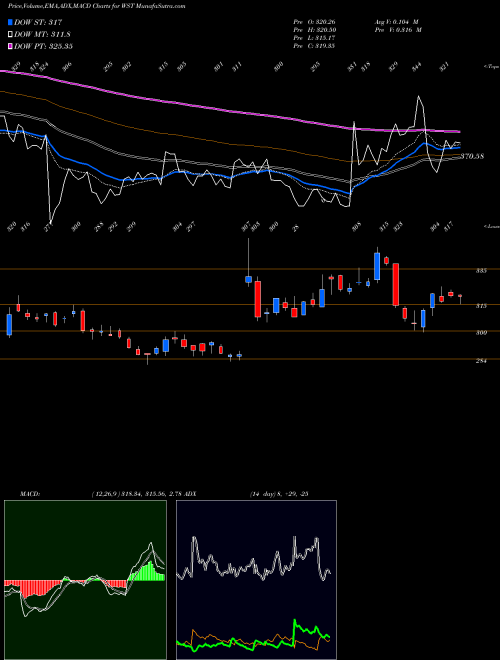The width and height of the screenshot is (500, 660).
Task: Click the '<Lows' axis label
Action: pos(491,226)
